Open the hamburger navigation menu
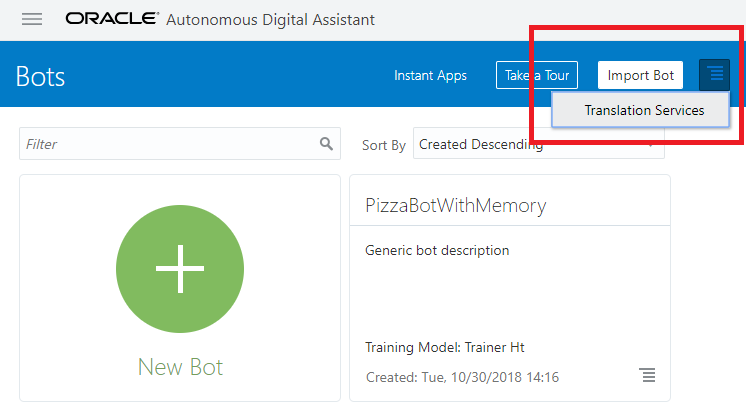Viewport: 746px width, 407px height. [x=32, y=19]
